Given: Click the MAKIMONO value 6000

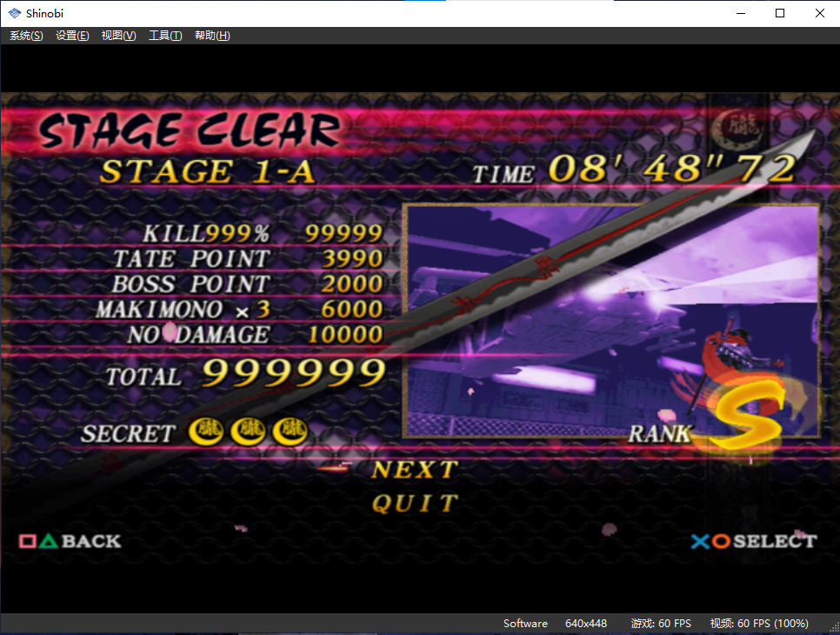Looking at the screenshot, I should tap(352, 310).
